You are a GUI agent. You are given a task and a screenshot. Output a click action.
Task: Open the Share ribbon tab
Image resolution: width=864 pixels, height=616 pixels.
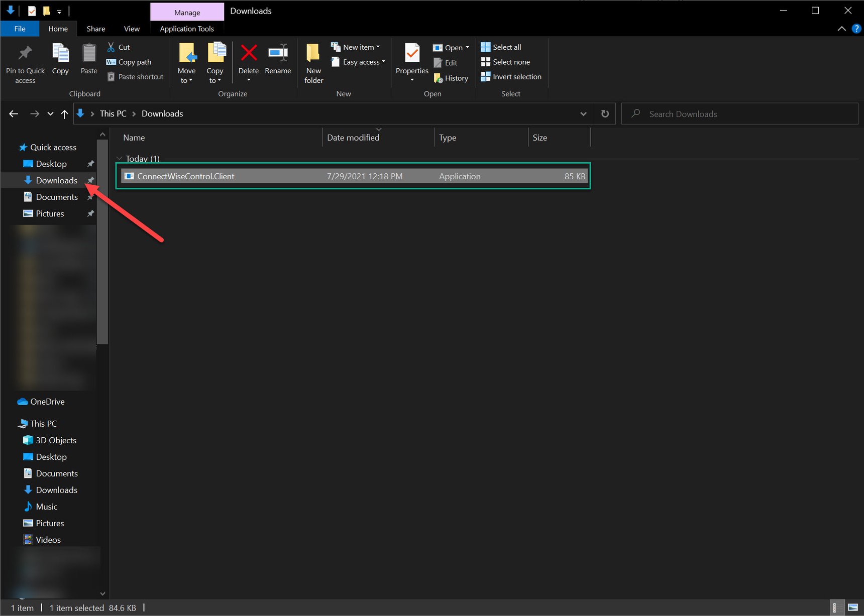95,29
